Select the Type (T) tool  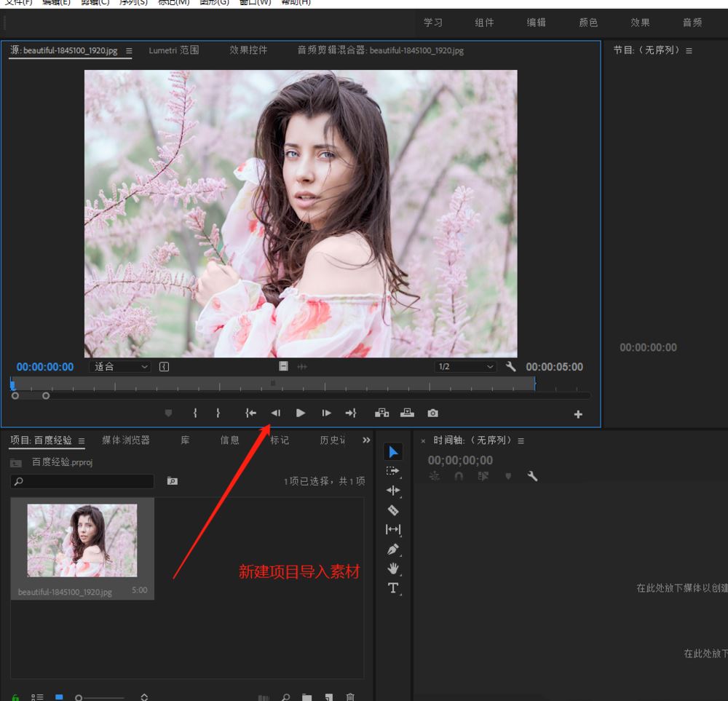[393, 588]
